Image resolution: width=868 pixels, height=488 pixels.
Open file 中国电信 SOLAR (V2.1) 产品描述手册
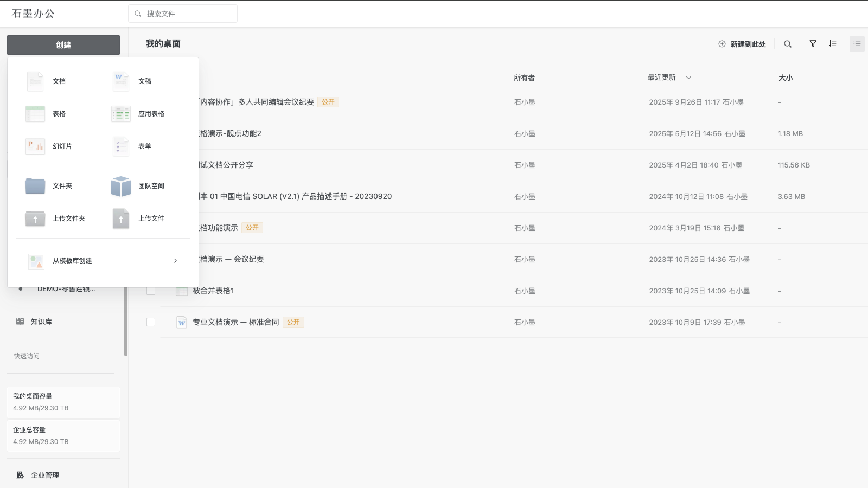pyautogui.click(x=294, y=196)
